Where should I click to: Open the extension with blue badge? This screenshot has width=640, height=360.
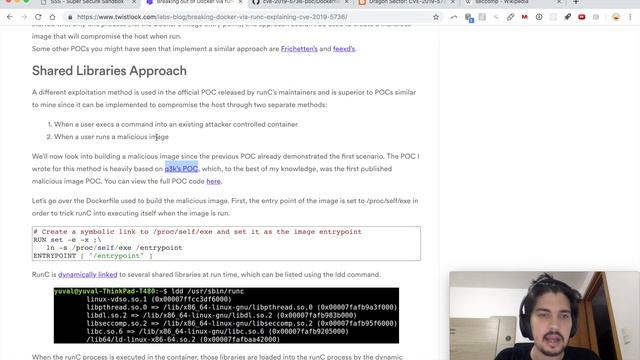(469, 18)
